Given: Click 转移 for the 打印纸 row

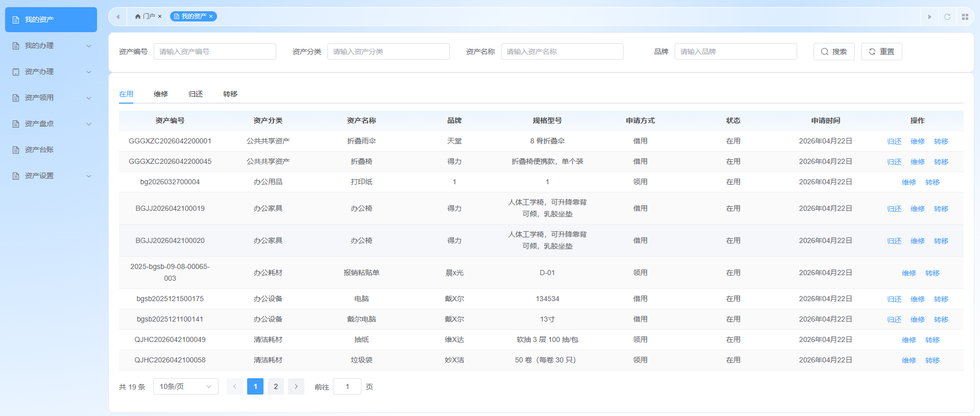Looking at the screenshot, I should 933,182.
